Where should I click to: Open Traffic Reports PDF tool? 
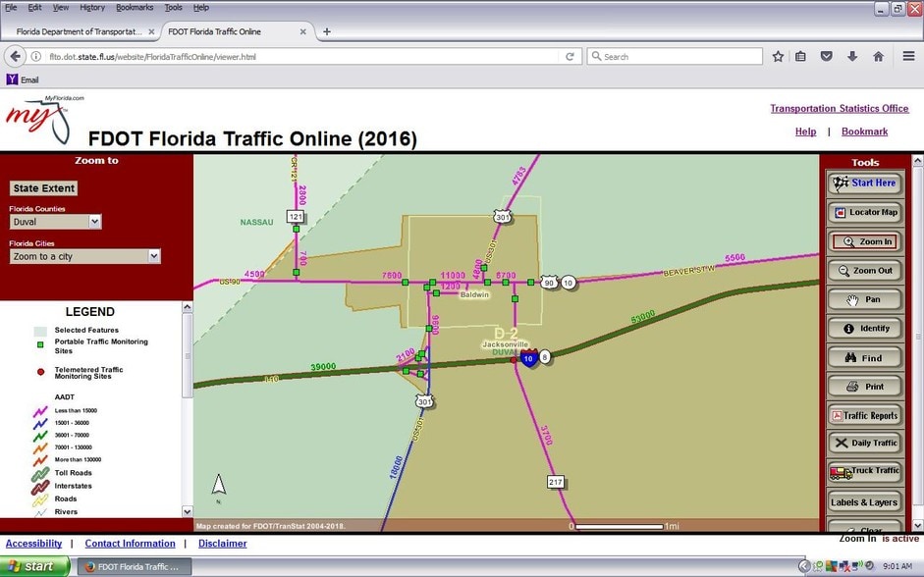[865, 416]
